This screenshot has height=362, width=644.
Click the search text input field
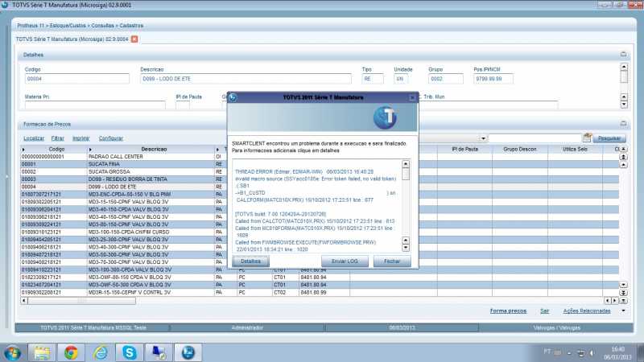(535, 138)
